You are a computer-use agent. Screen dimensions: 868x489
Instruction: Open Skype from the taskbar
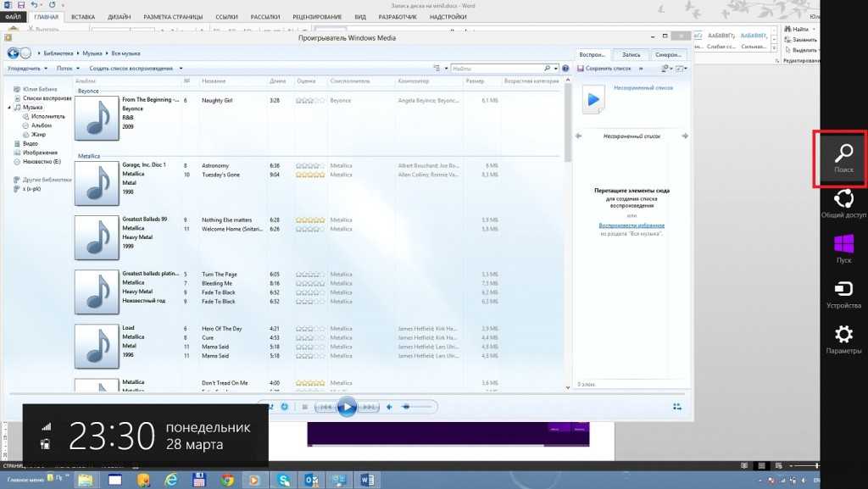(283, 480)
